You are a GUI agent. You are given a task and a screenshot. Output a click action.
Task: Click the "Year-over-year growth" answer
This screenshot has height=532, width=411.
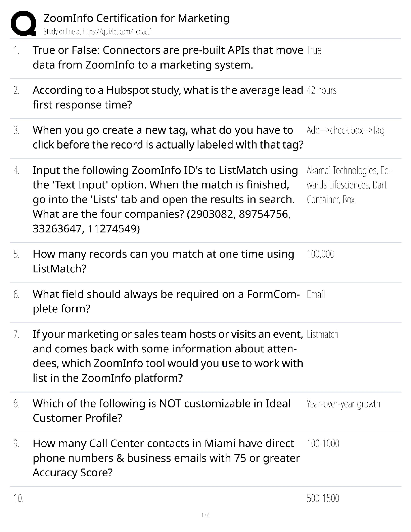point(343,404)
